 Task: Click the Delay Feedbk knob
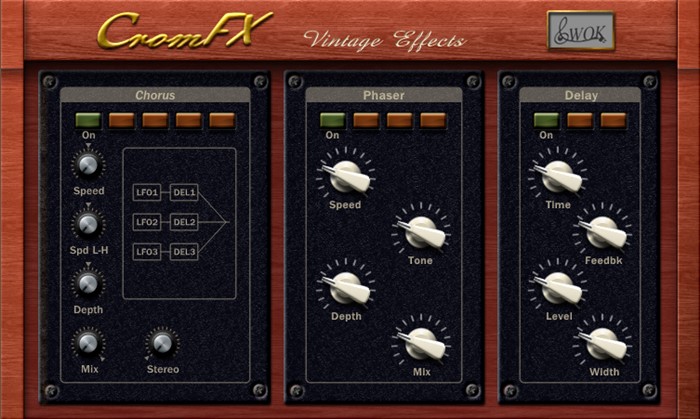(601, 231)
